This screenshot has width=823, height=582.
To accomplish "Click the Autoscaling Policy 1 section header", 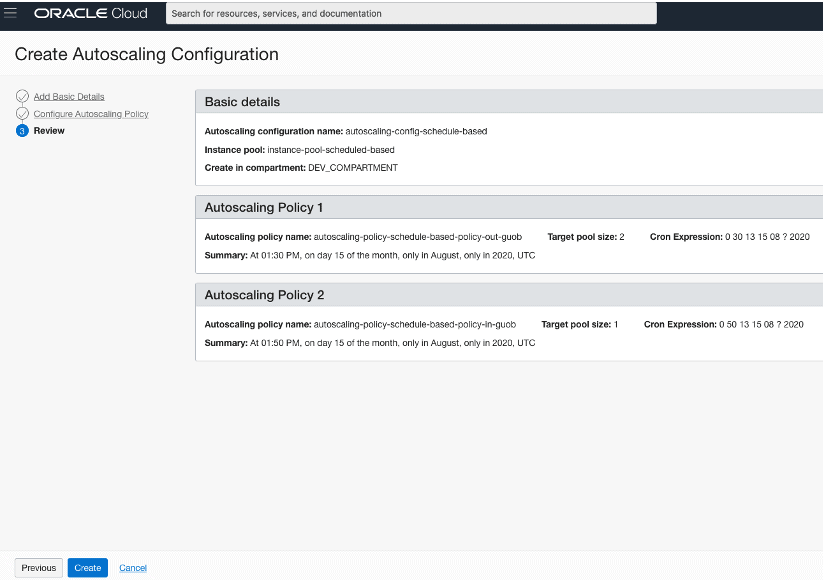I will tap(264, 208).
